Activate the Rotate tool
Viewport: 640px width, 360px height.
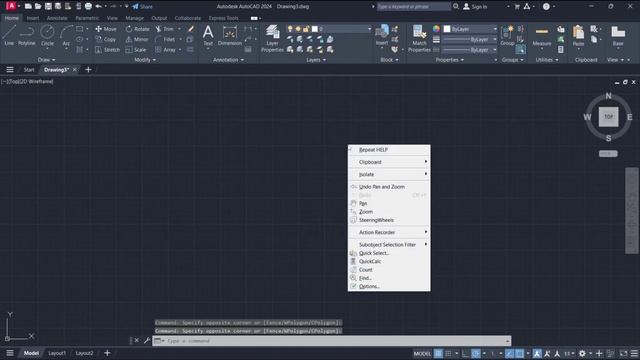pyautogui.click(x=138, y=29)
